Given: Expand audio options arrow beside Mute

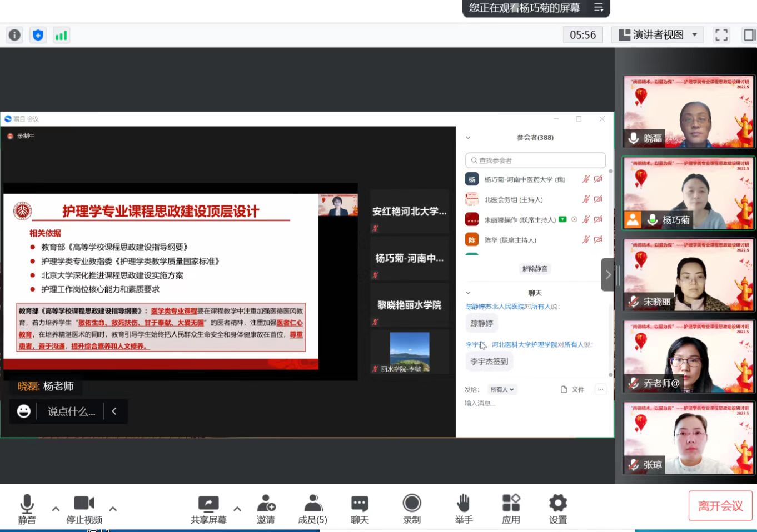Looking at the screenshot, I should point(56,509).
